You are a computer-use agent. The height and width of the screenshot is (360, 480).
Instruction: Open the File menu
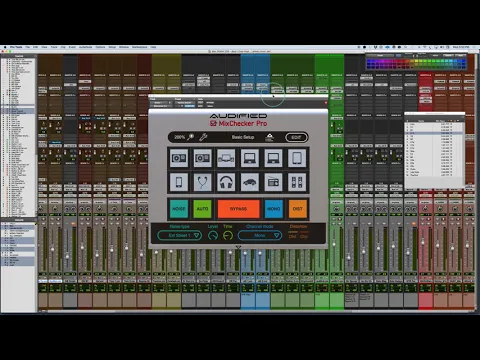(28, 47)
